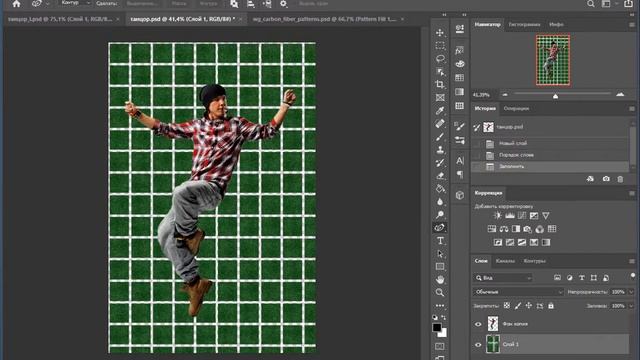
Task: Select the Crop tool
Action: click(x=440, y=84)
